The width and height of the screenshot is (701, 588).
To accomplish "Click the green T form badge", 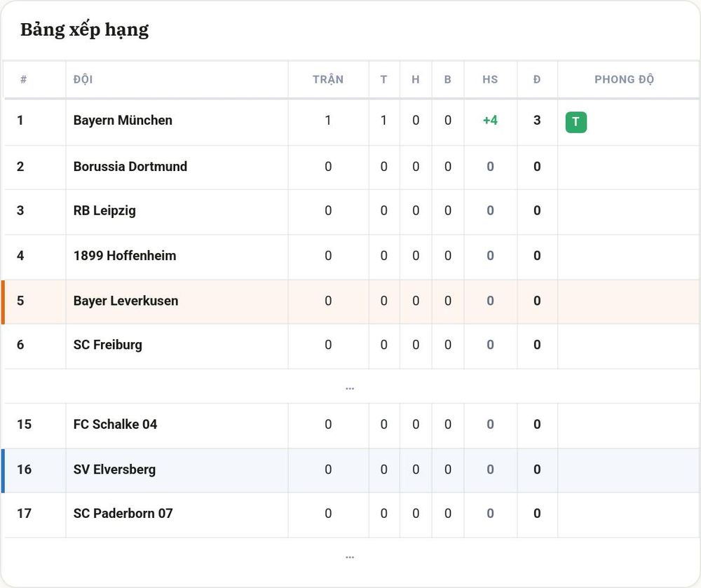I will pyautogui.click(x=576, y=122).
